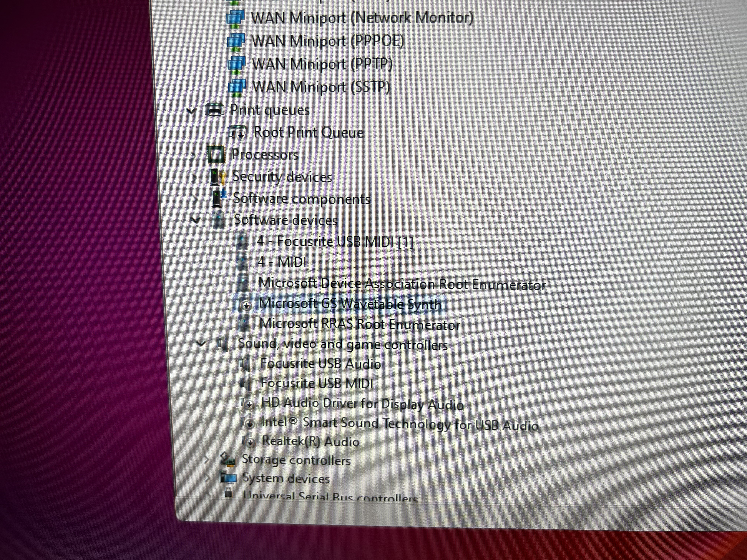Click the Focusrite USB Audio speaker icon

pos(245,364)
